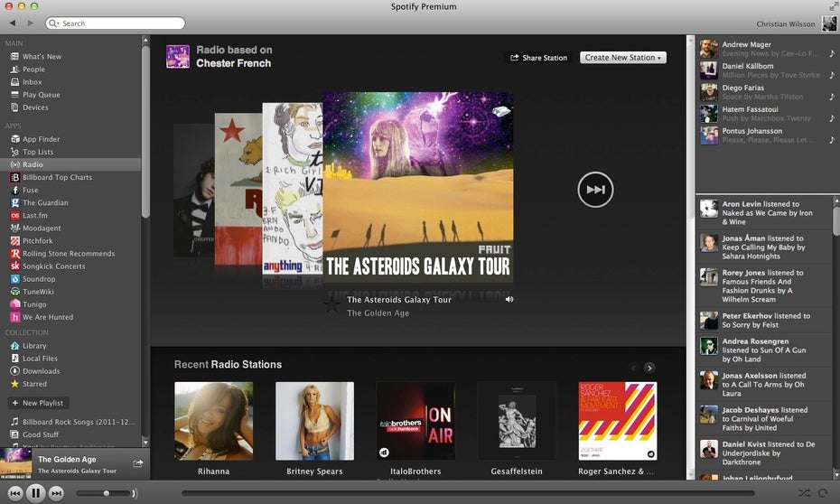The height and width of the screenshot is (504, 840).
Task: Click The Asteroids Galaxy Tour artist name
Action: [x=398, y=300]
